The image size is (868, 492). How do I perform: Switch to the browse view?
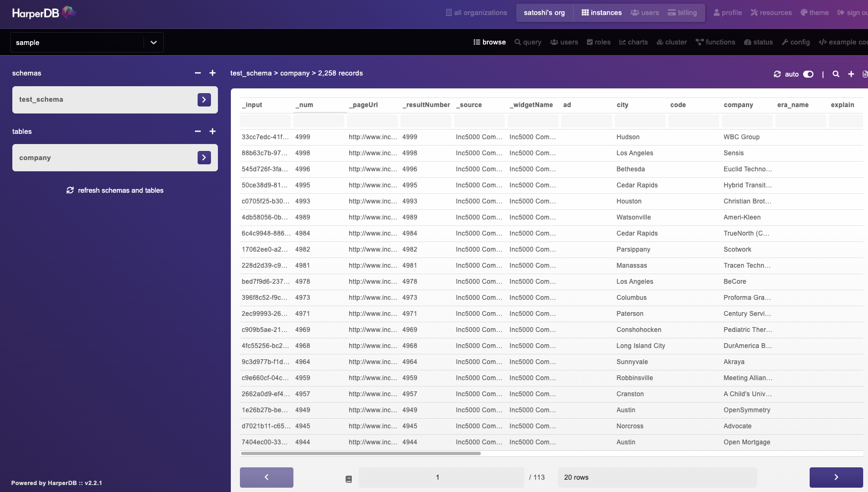[x=489, y=42]
